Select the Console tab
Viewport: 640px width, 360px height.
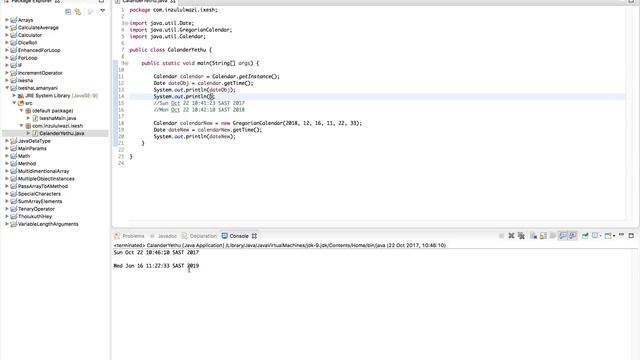tap(238, 236)
